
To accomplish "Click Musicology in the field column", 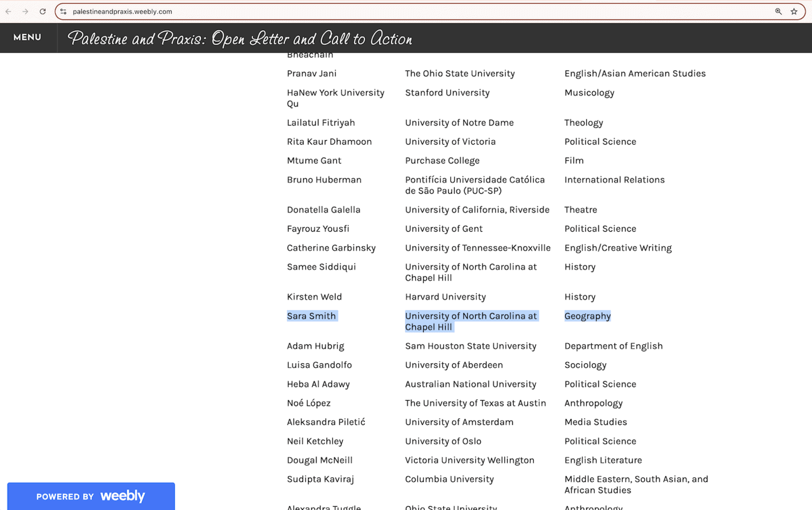I will [x=589, y=93].
